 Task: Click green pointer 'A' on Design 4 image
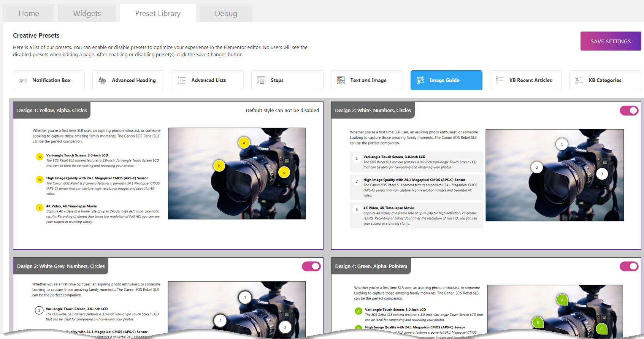coord(562,300)
